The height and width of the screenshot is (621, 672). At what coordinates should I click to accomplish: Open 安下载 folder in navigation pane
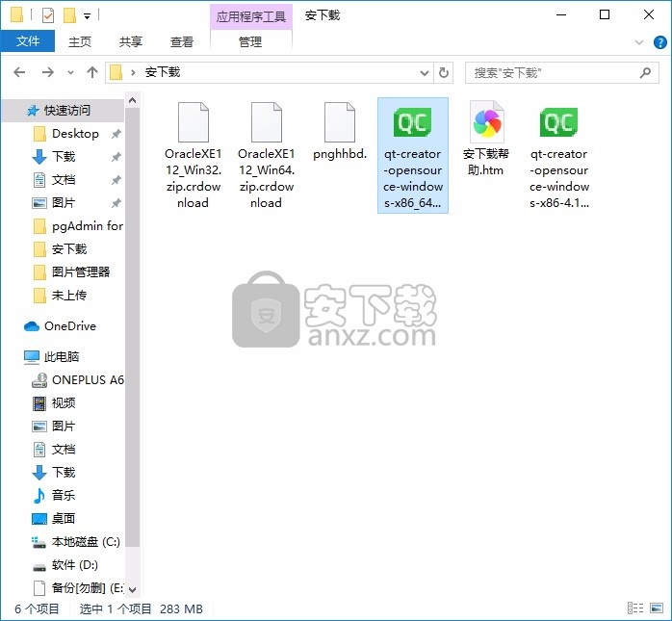point(68,249)
